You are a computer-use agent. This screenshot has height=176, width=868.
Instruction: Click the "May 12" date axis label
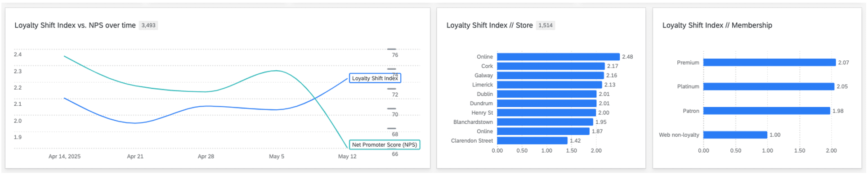tap(347, 157)
